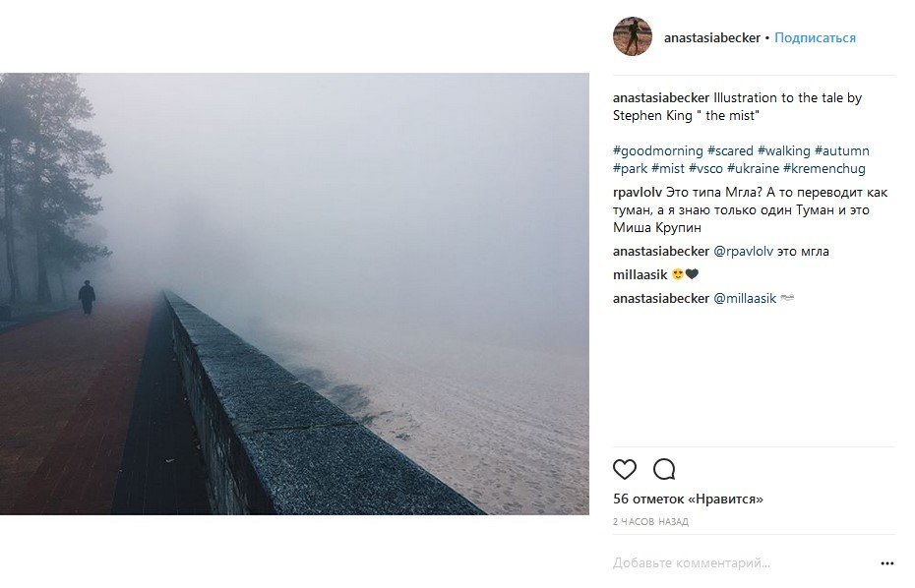
Task: Click the heart like icon
Action: [625, 469]
